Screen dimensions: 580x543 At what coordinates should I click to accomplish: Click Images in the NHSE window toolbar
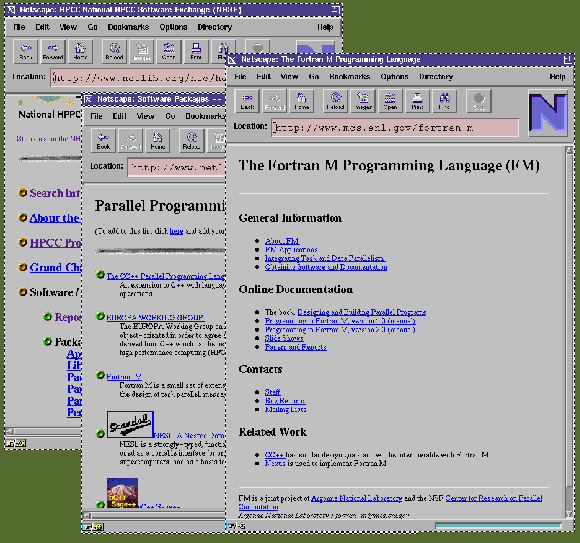point(142,51)
